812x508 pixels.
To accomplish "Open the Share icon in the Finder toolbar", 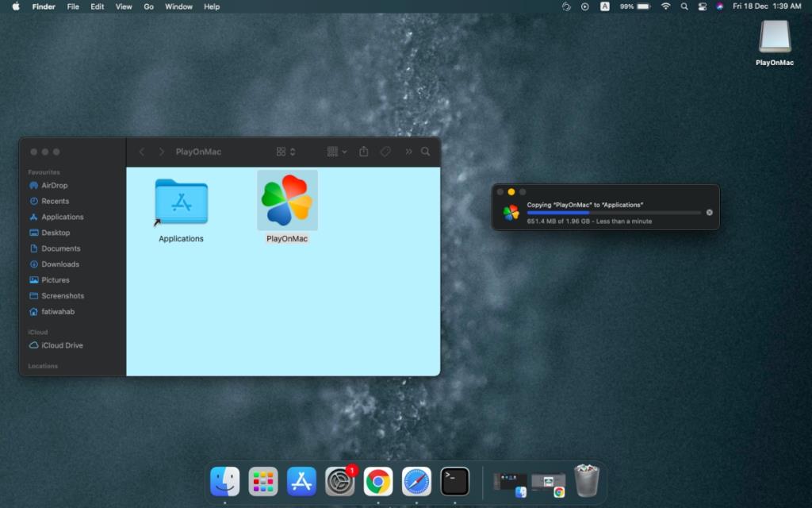I will tap(363, 152).
